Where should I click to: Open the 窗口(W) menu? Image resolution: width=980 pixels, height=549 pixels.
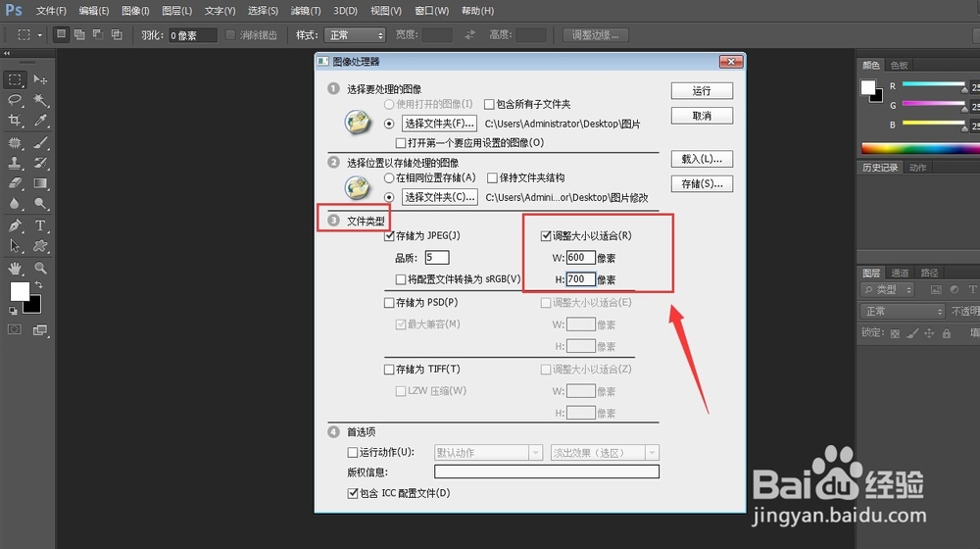(432, 11)
